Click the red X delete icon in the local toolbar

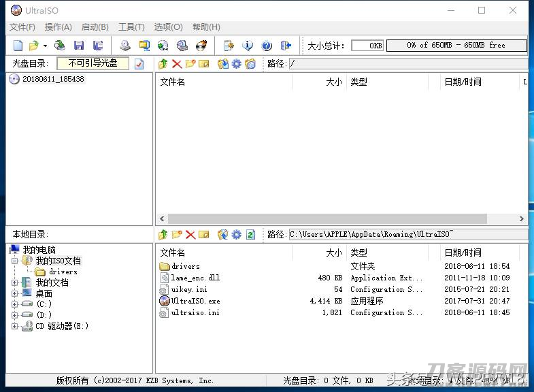coord(190,234)
